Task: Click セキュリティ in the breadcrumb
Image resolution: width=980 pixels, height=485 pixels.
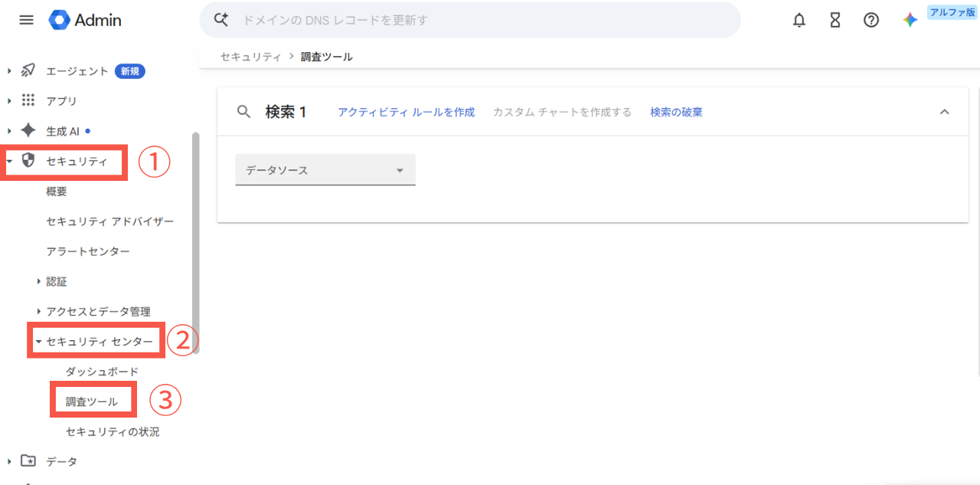Action: [251, 57]
